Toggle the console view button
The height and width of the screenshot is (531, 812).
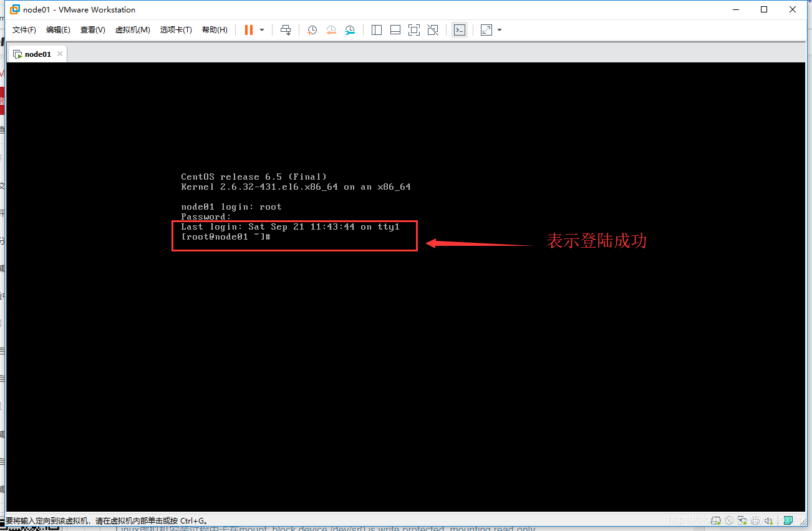[x=460, y=30]
